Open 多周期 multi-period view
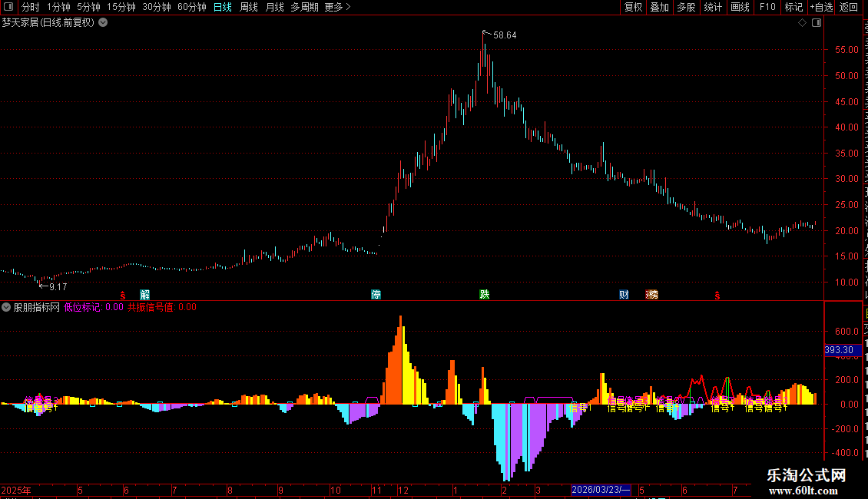 [x=304, y=7]
